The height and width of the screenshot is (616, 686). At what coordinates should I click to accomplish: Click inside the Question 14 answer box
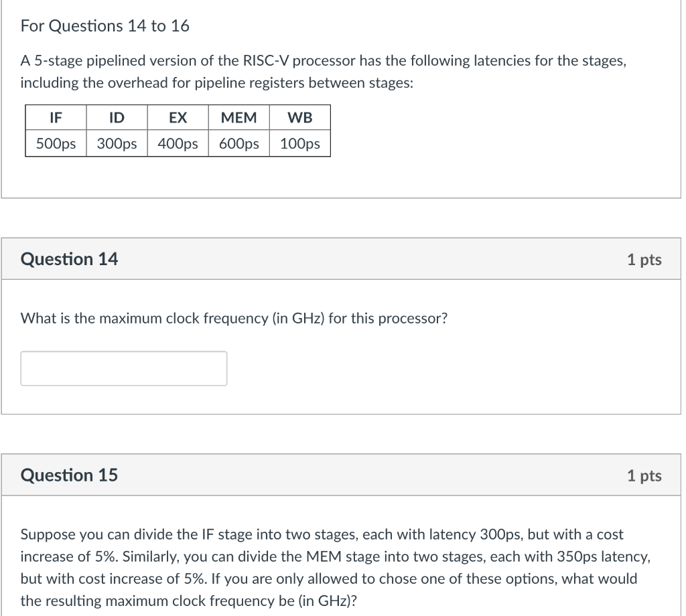click(x=123, y=368)
